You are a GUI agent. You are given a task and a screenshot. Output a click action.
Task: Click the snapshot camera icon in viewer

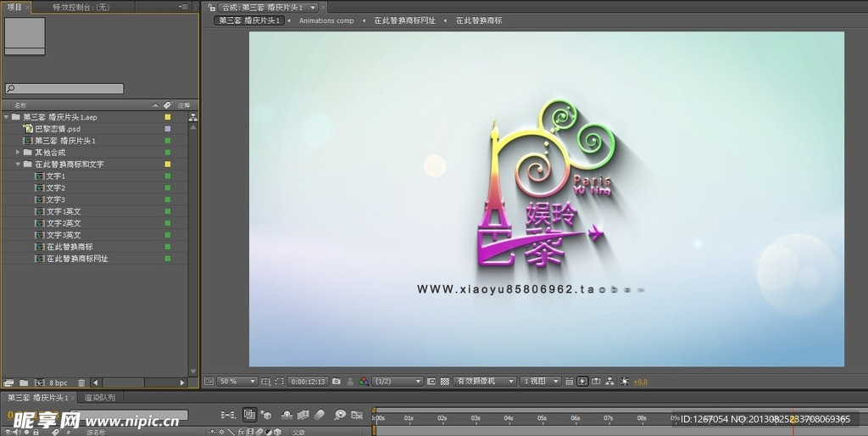(337, 382)
